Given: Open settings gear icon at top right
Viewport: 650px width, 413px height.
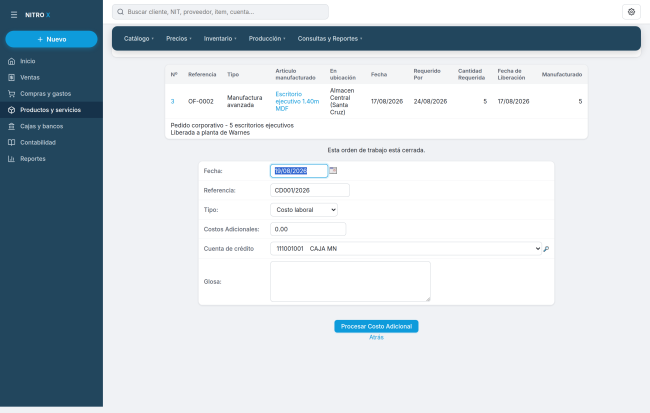Looking at the screenshot, I should (x=631, y=12).
